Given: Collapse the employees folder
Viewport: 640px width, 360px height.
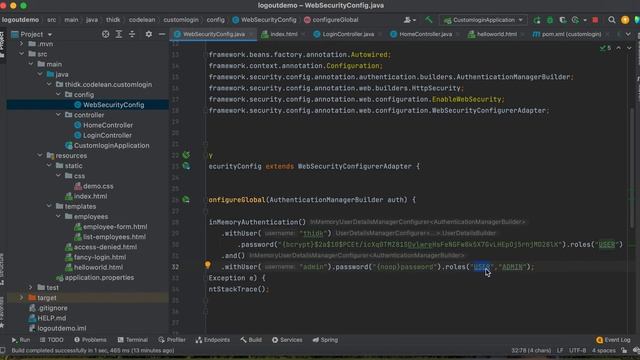Looking at the screenshot, I should coord(58,217).
